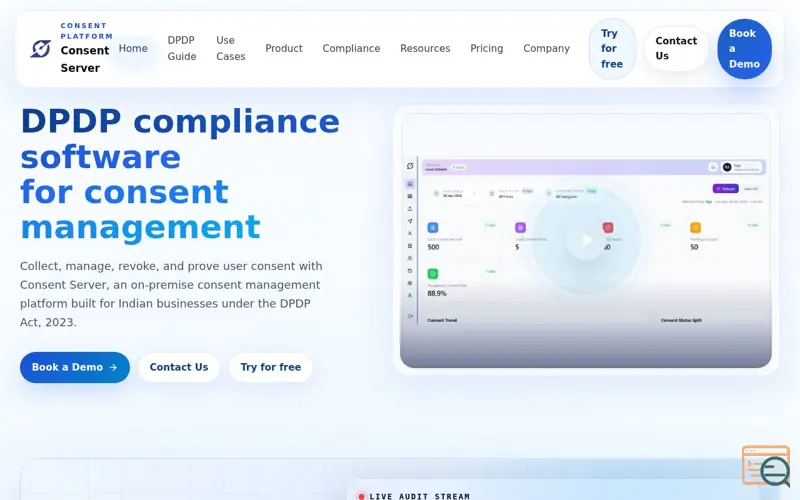Click Try for free below the hero text
The height and width of the screenshot is (500, 800).
tap(270, 367)
